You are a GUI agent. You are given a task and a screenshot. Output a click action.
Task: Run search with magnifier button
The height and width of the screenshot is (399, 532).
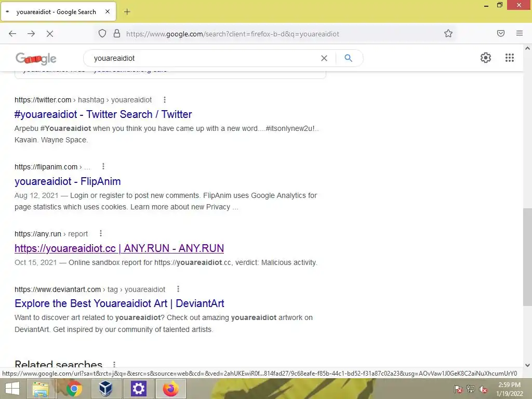[x=348, y=58]
